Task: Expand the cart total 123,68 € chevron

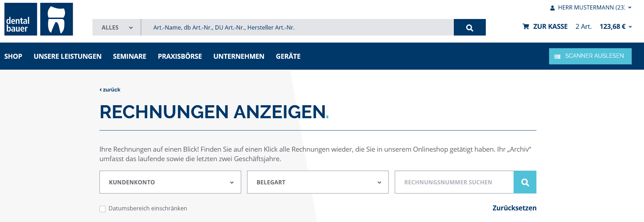Action: pyautogui.click(x=630, y=27)
